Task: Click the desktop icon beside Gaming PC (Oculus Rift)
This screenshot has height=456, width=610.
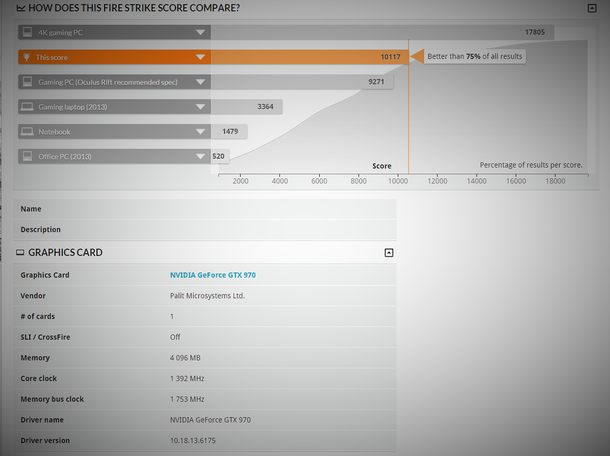Action: coord(27,82)
